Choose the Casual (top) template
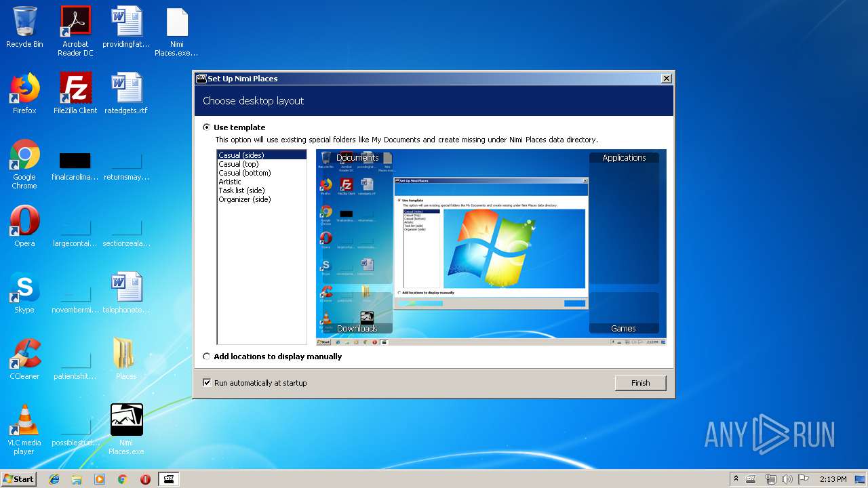This screenshot has width=868, height=488. tap(239, 164)
